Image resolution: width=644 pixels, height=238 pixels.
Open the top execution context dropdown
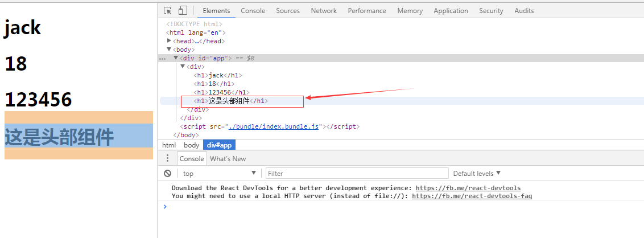tap(220, 174)
